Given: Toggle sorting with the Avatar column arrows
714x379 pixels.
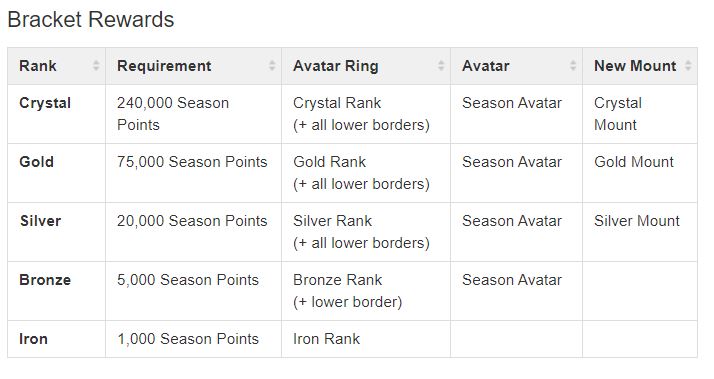Looking at the screenshot, I should pos(573,66).
